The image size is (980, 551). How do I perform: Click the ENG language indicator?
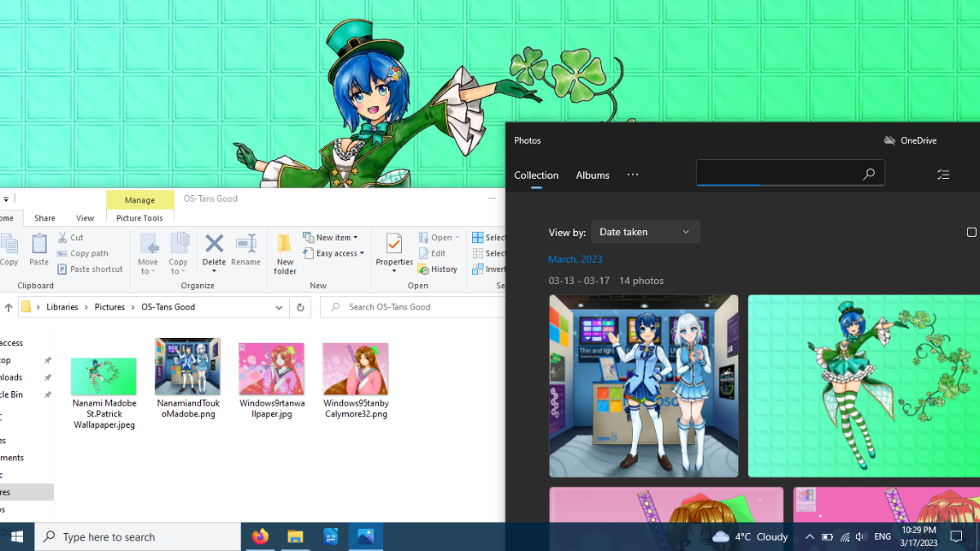click(883, 537)
